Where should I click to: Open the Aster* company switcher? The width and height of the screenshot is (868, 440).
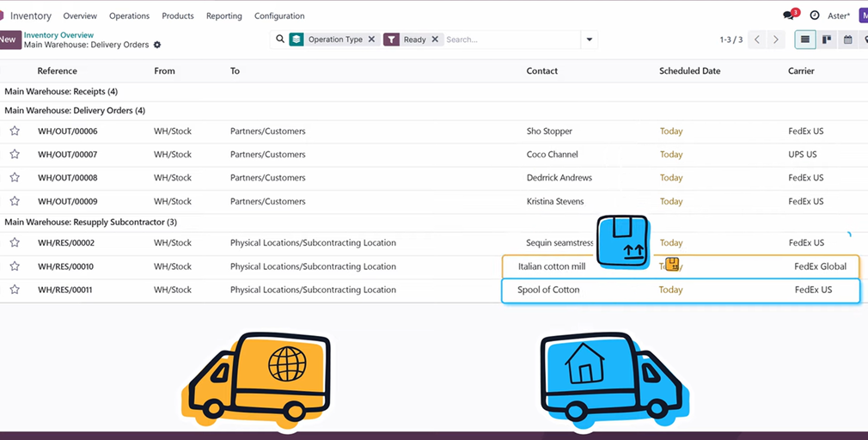tap(838, 16)
